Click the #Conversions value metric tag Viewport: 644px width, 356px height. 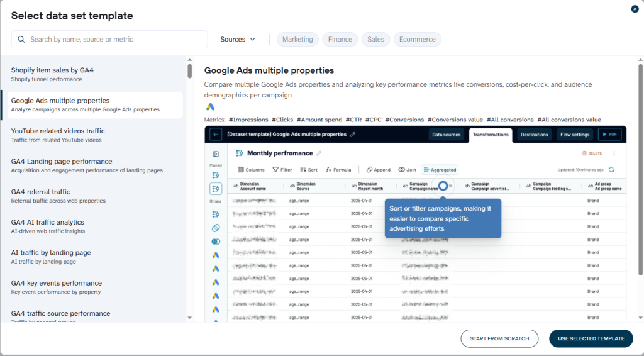coord(455,120)
